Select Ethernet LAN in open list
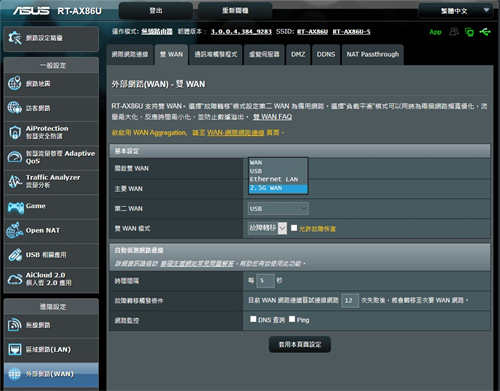Screen dimensions: 500x391 (x=278, y=179)
